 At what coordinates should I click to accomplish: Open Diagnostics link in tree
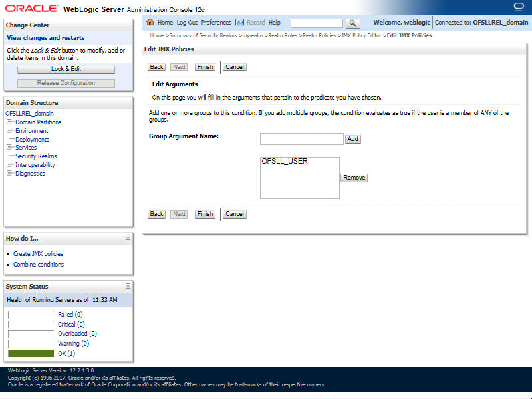[30, 174]
